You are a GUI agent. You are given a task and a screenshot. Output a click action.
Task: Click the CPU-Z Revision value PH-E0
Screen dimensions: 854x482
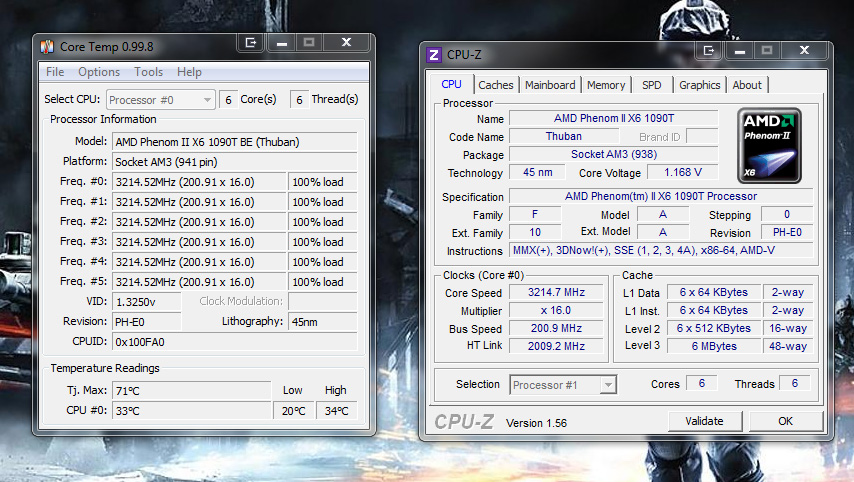point(787,233)
